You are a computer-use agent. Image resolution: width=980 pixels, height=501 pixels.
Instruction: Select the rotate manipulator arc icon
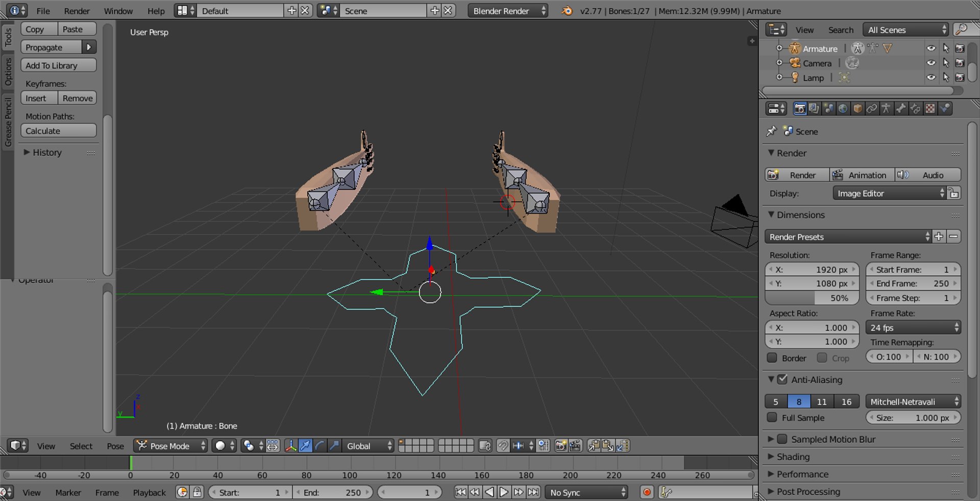click(320, 446)
